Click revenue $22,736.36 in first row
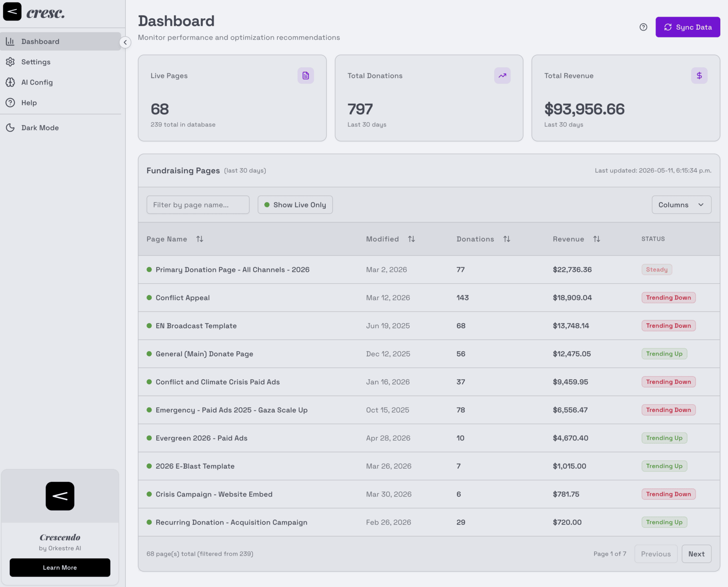 [x=572, y=270]
